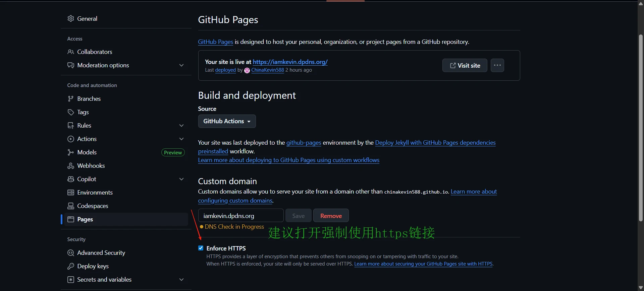The height and width of the screenshot is (291, 644).
Task: Click the Deploy keys key icon
Action: click(x=70, y=266)
